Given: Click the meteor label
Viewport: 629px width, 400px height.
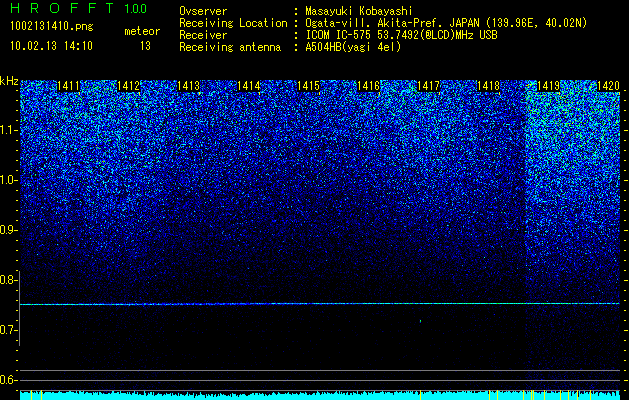Looking at the screenshot, I should 142,31.
